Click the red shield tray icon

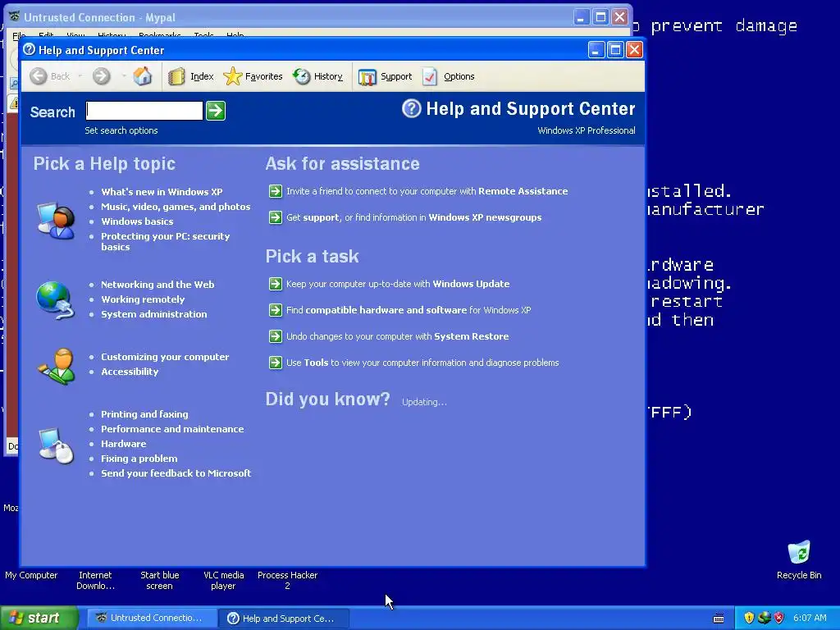pos(779,618)
